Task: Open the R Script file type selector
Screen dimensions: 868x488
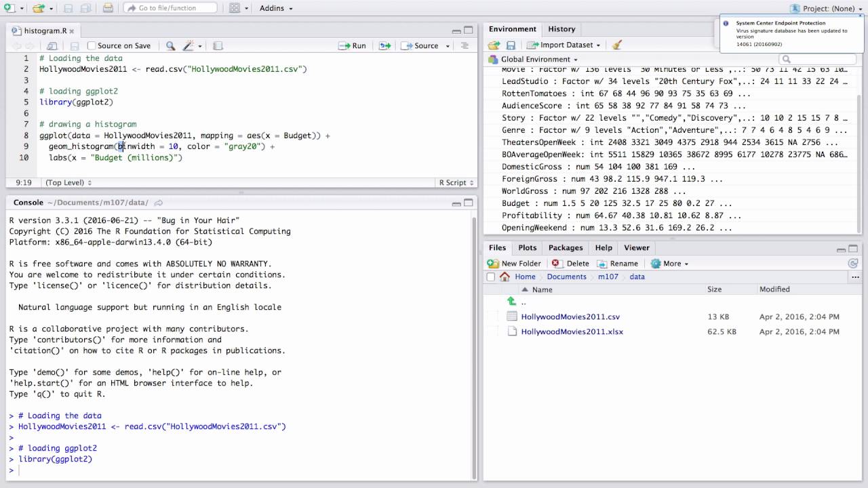Action: click(x=456, y=182)
